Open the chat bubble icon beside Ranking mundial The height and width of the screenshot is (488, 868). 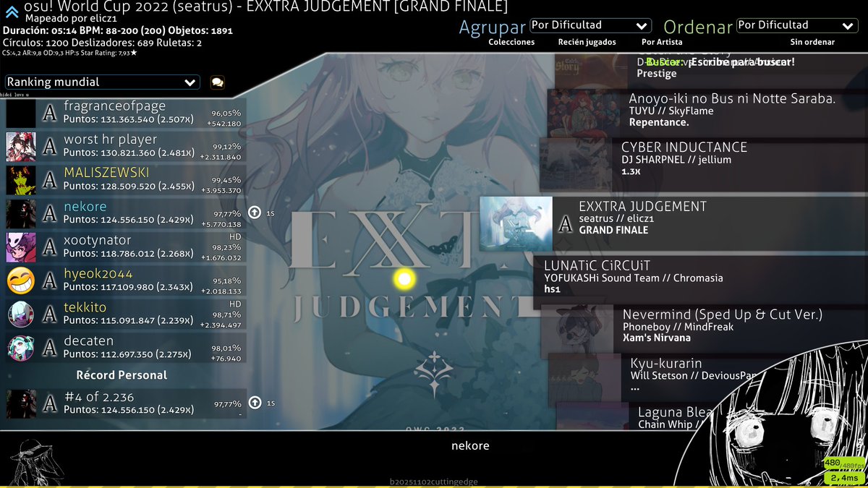217,82
